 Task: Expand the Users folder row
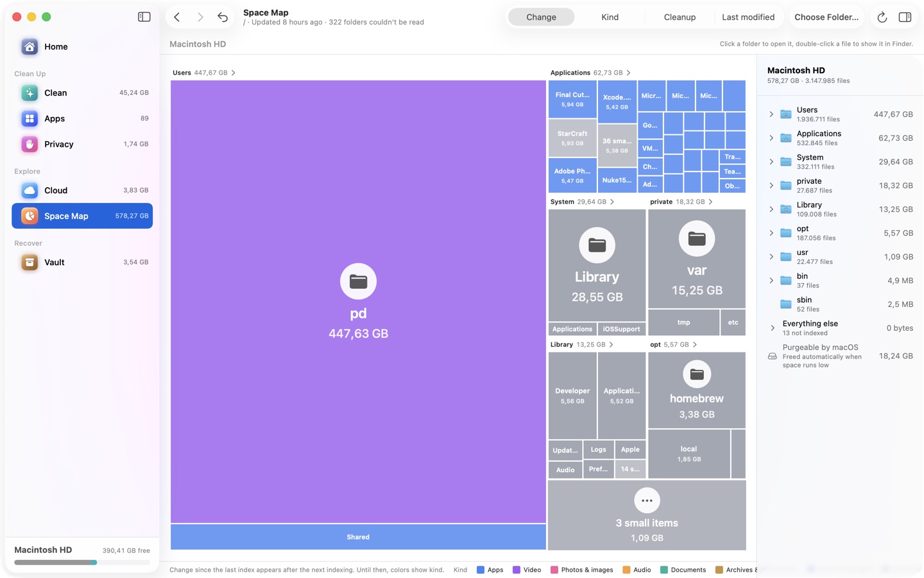[x=771, y=114]
